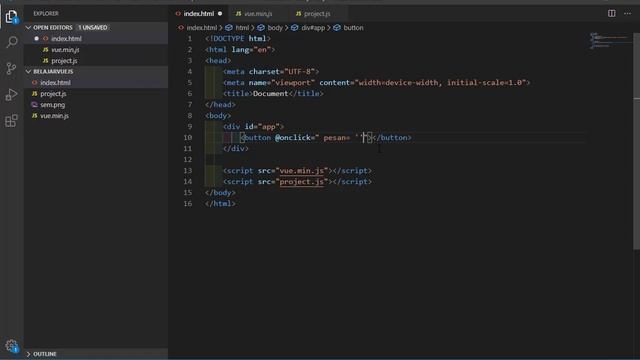Click line number 12 in gutter

tap(188, 160)
